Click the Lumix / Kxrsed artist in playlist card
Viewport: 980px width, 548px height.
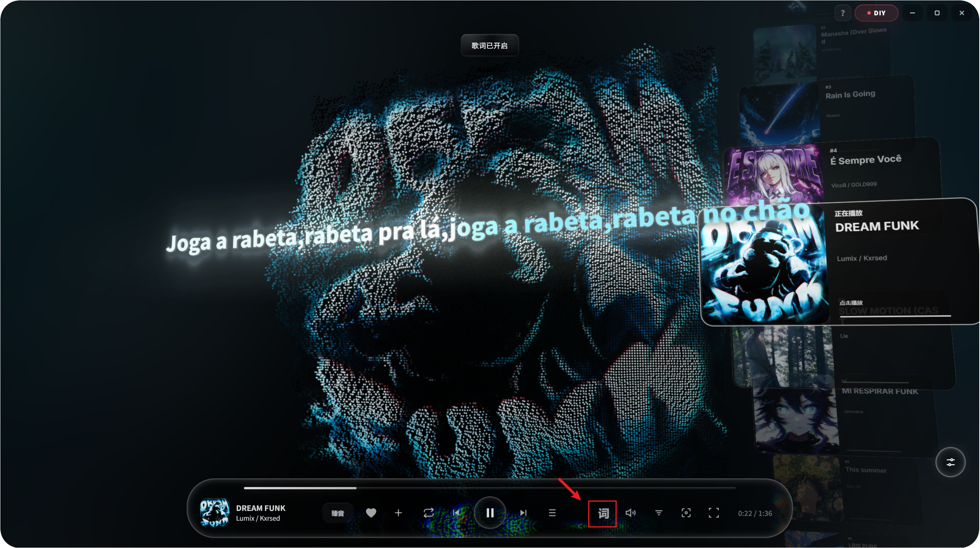click(862, 258)
